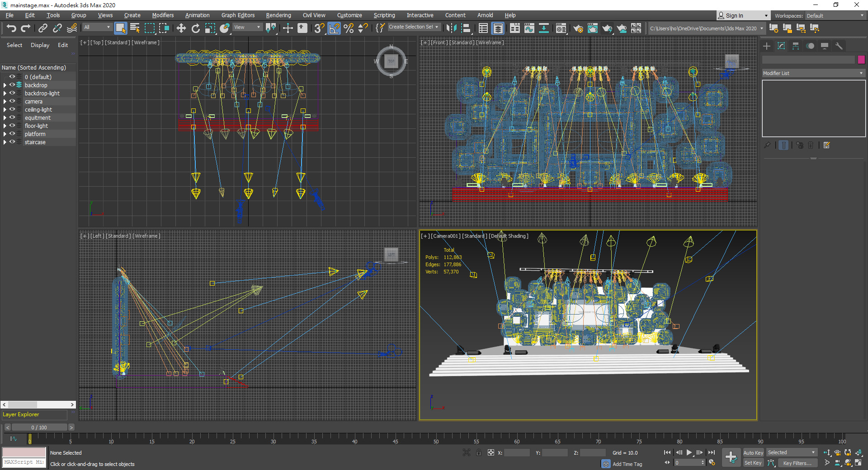Open the Utilities wrench panel

(x=839, y=46)
